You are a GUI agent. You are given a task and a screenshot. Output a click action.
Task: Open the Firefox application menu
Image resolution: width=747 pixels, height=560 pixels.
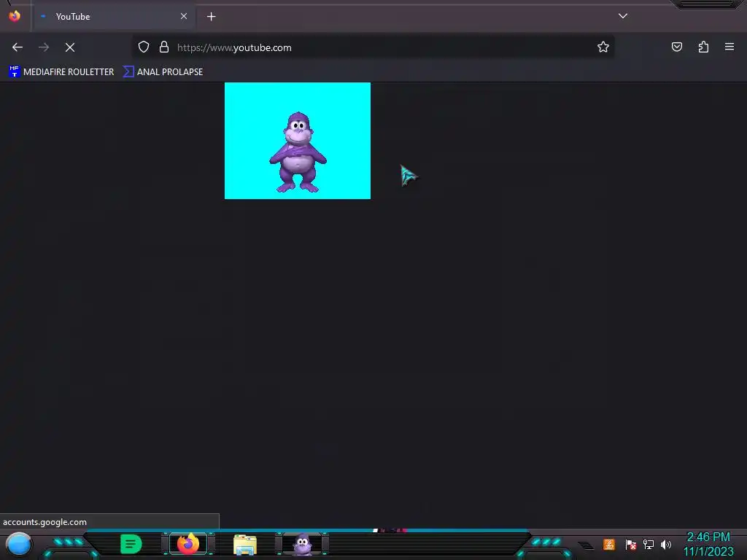729,47
